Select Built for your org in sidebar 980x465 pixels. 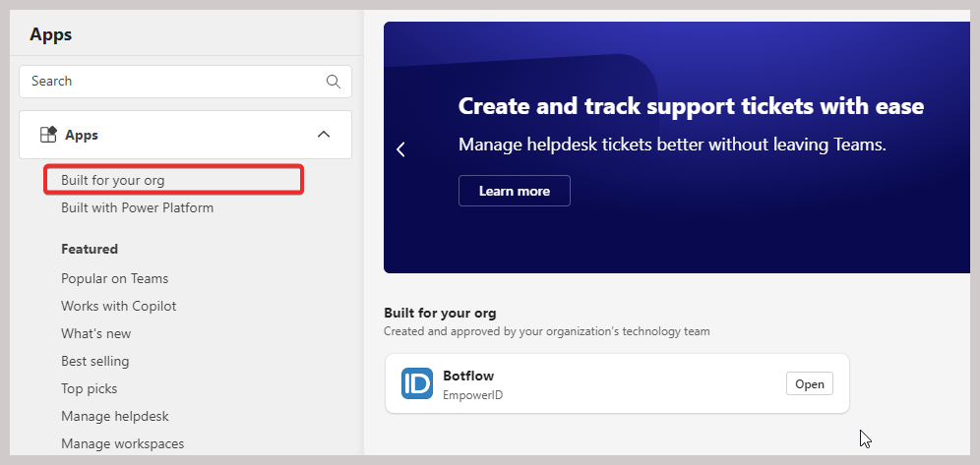point(113,180)
